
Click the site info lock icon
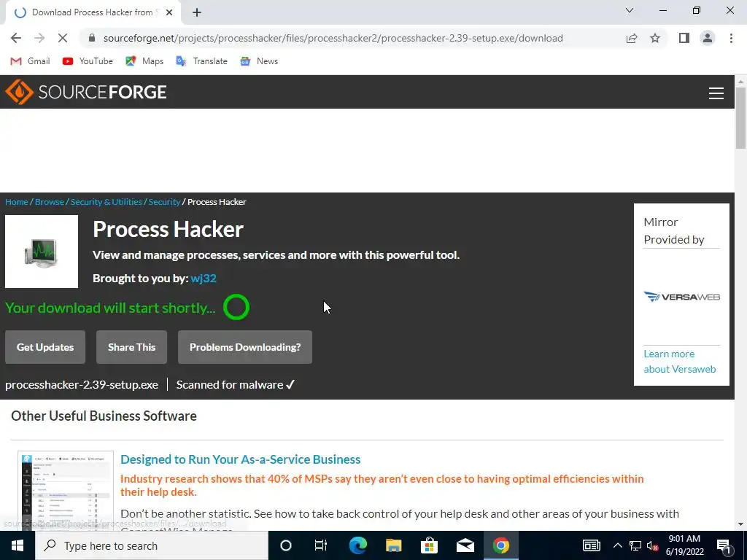[x=92, y=38]
